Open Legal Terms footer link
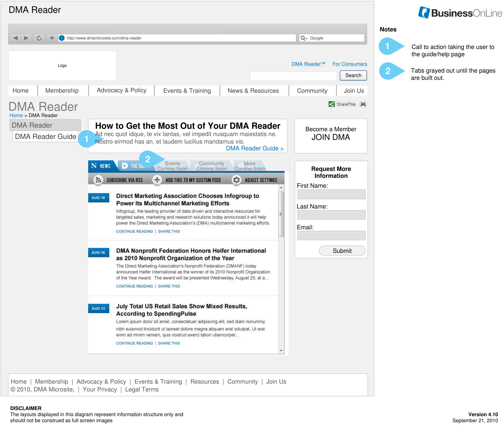This screenshot has width=504, height=434. coord(142,389)
